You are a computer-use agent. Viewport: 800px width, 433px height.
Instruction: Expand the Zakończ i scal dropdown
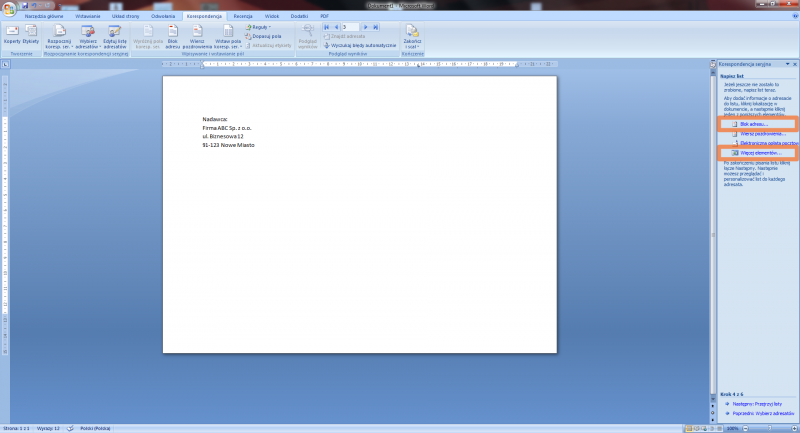[x=413, y=37]
